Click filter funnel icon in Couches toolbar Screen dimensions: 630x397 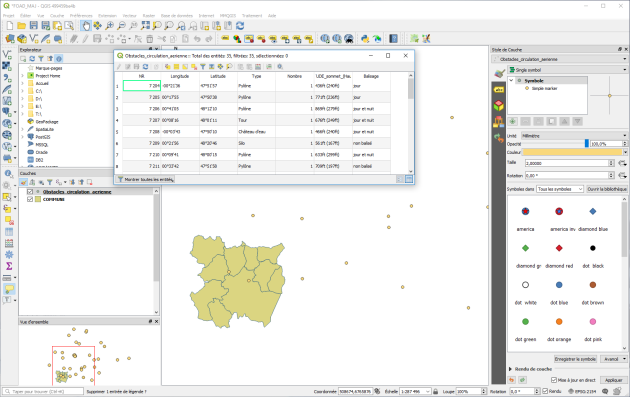[50, 182]
